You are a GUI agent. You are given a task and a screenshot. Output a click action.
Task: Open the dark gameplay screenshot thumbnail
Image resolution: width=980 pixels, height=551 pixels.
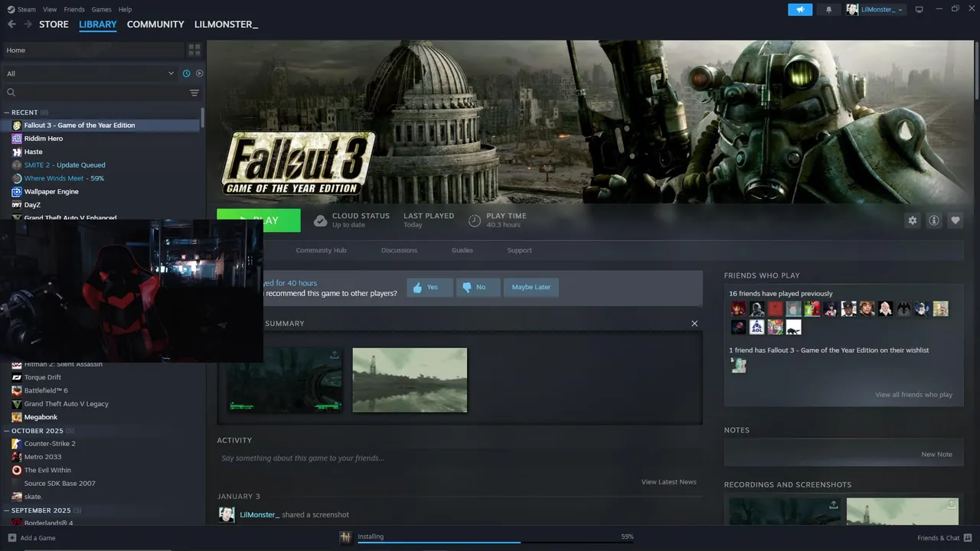tap(285, 380)
